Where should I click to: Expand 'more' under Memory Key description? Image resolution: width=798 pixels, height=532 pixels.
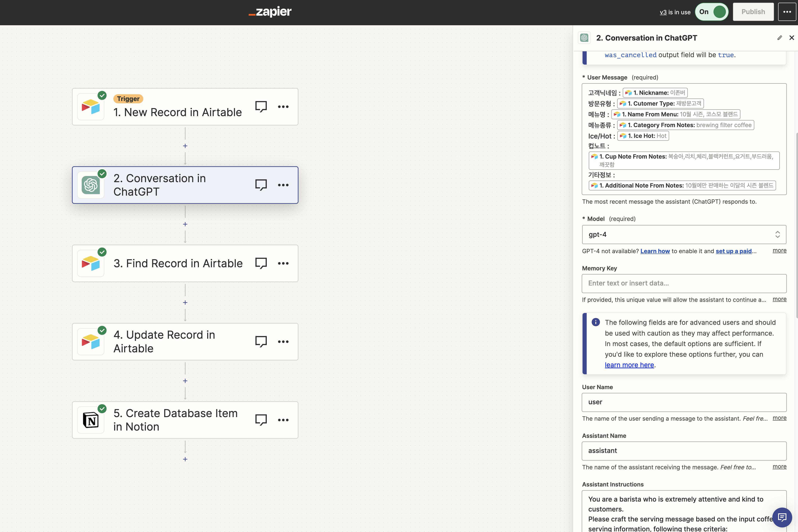779,299
